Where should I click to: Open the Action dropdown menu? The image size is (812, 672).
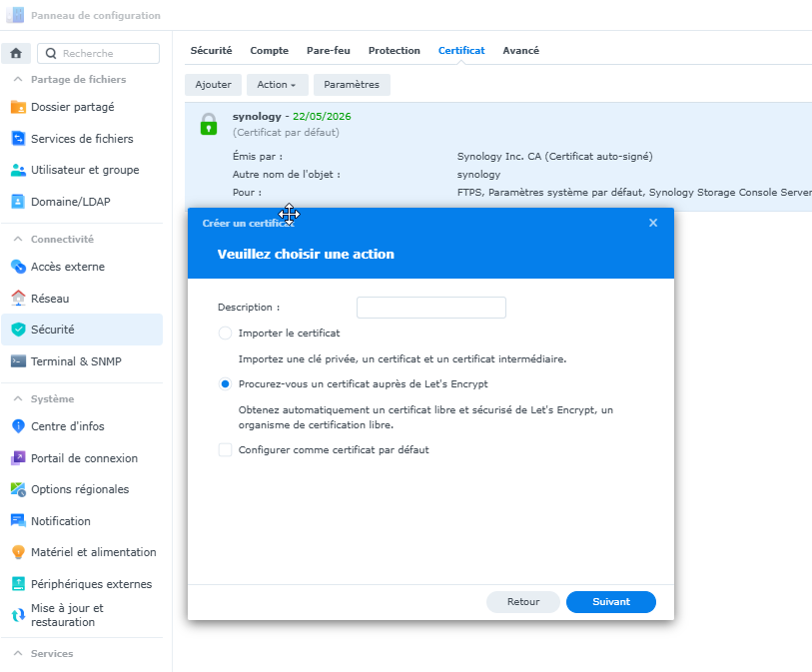pos(276,85)
